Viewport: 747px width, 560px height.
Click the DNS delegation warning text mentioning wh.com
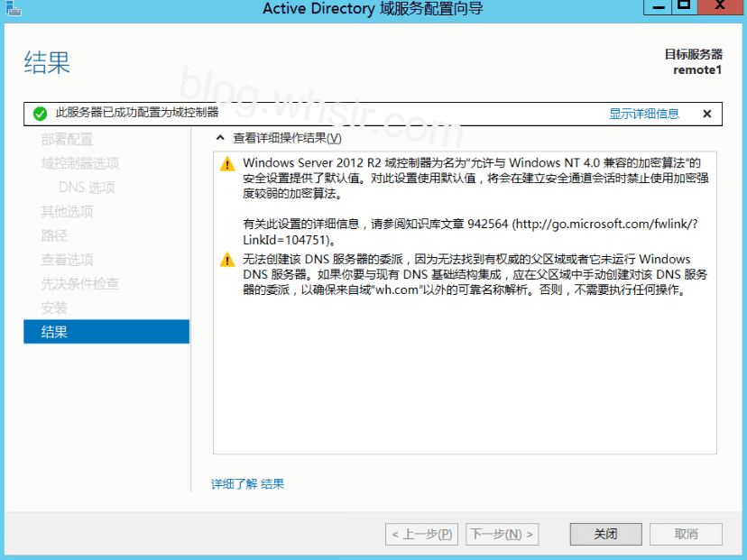pyautogui.click(x=475, y=275)
